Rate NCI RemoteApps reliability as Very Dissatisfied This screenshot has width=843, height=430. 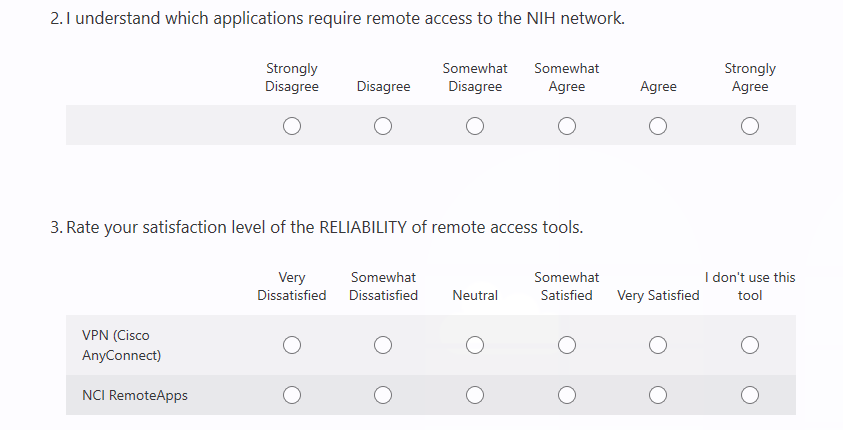(x=292, y=395)
